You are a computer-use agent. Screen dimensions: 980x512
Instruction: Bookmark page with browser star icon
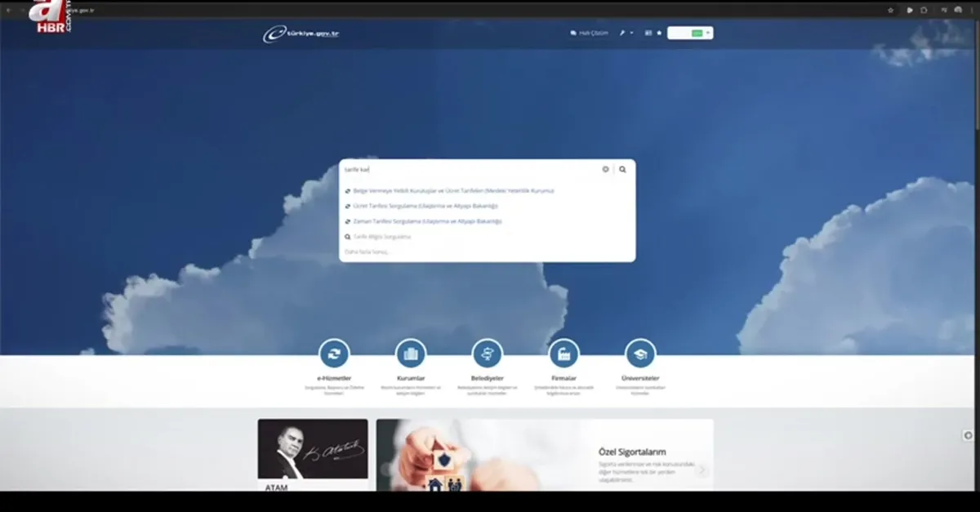pyautogui.click(x=890, y=10)
